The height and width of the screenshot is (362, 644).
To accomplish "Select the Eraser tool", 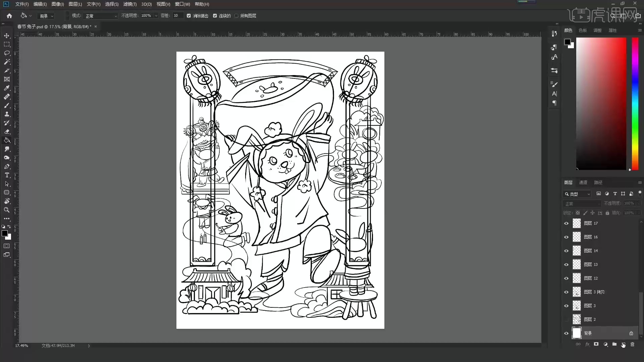I will tap(7, 131).
